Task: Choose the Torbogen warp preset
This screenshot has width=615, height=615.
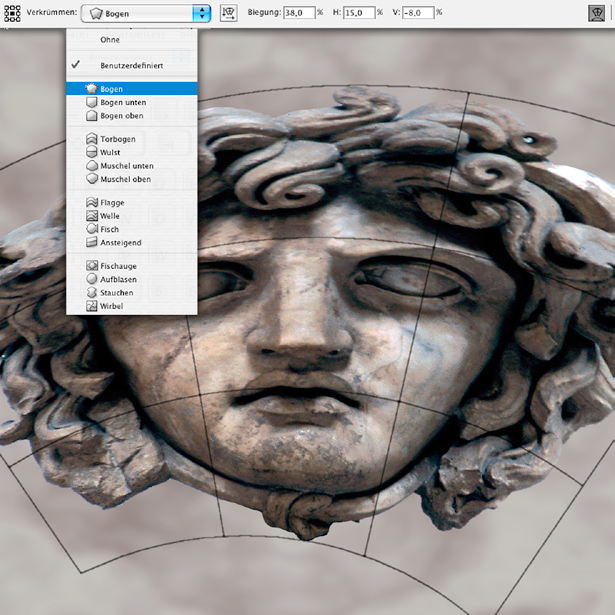Action: click(x=118, y=139)
